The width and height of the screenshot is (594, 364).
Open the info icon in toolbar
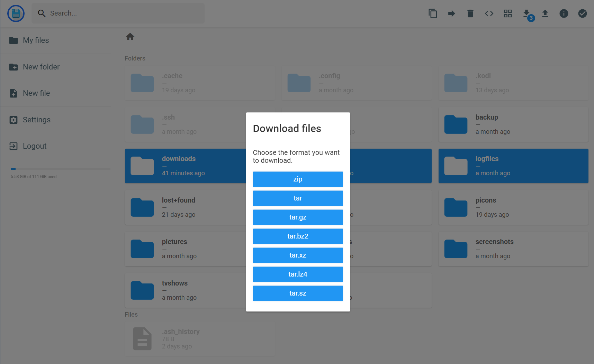pos(564,13)
